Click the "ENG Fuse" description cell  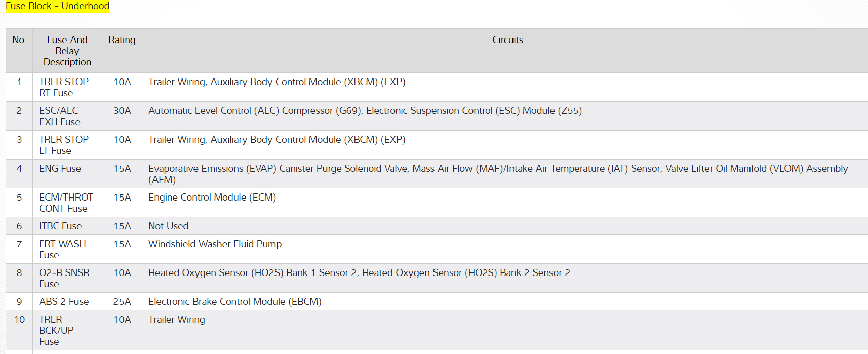click(60, 169)
